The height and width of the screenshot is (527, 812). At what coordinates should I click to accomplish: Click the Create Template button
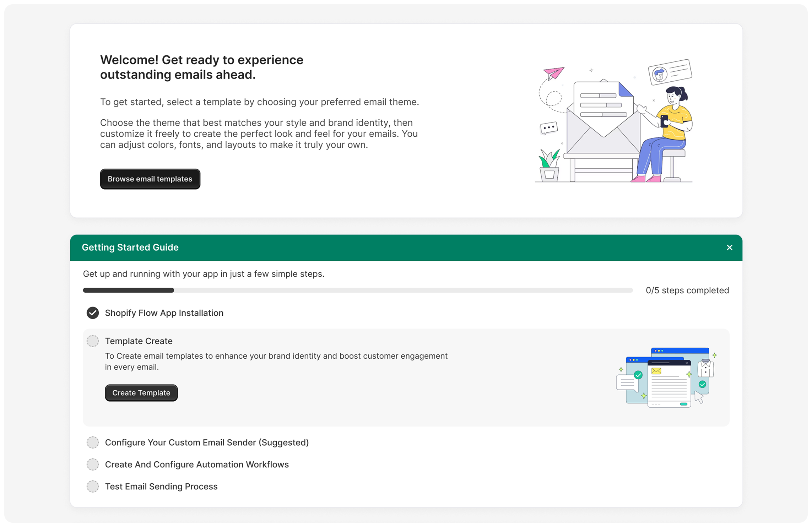click(141, 393)
